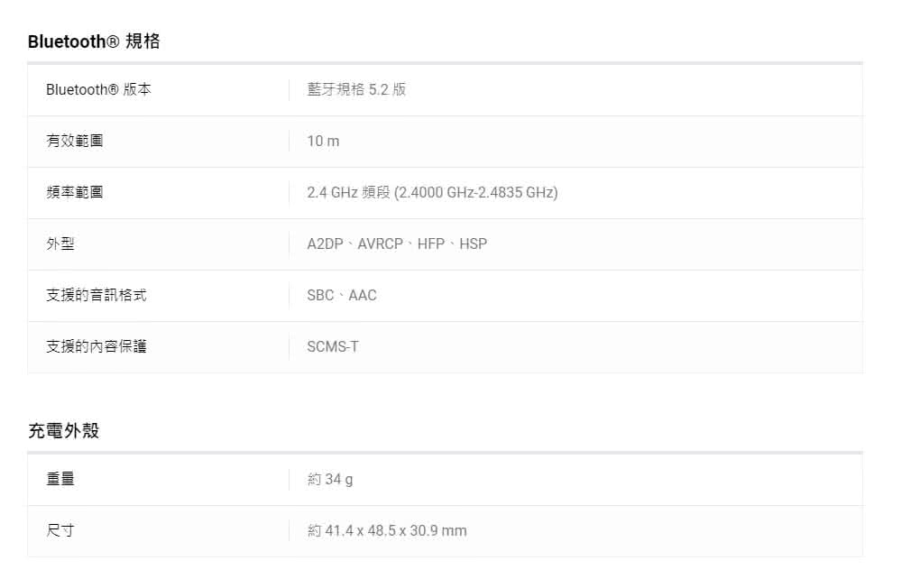
Task: Click the 約 41.4 x 48.5 x 30.9 mm value
Action: pos(387,530)
